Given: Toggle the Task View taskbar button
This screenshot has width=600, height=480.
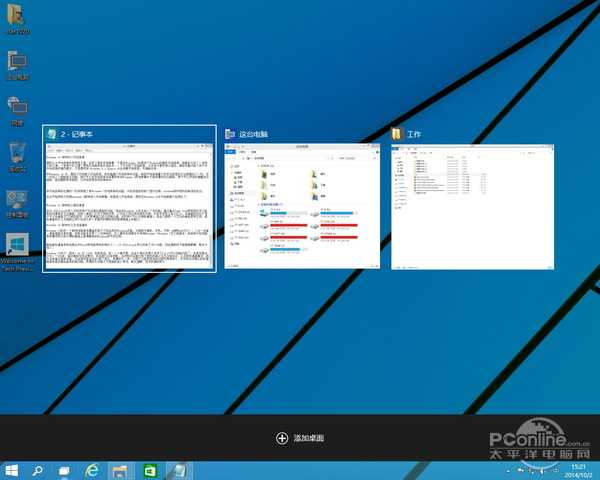Looking at the screenshot, I should pos(64,470).
